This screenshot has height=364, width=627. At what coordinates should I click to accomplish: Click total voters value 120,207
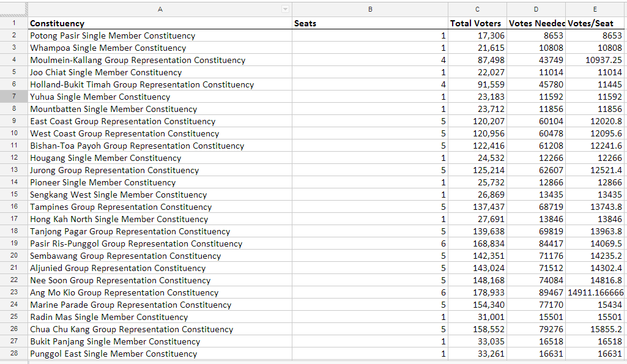tap(477, 121)
